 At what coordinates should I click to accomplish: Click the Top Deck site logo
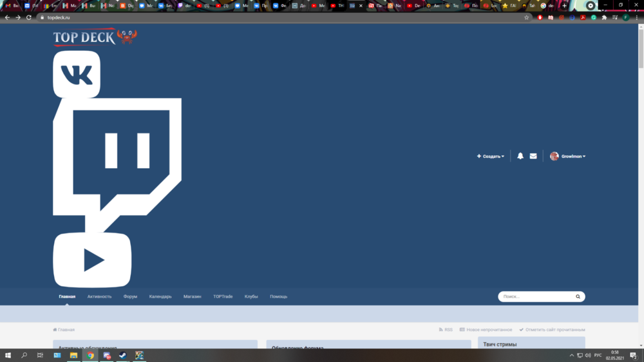click(x=95, y=37)
